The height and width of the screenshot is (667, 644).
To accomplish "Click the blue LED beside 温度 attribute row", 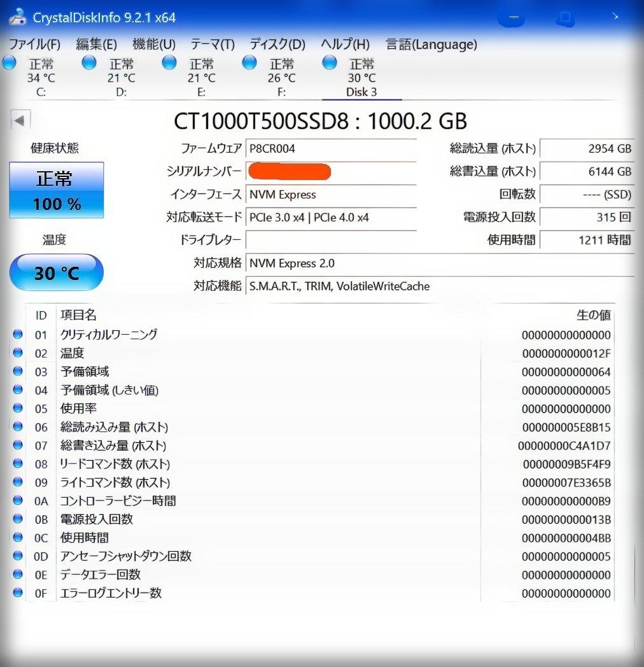I will click(17, 353).
